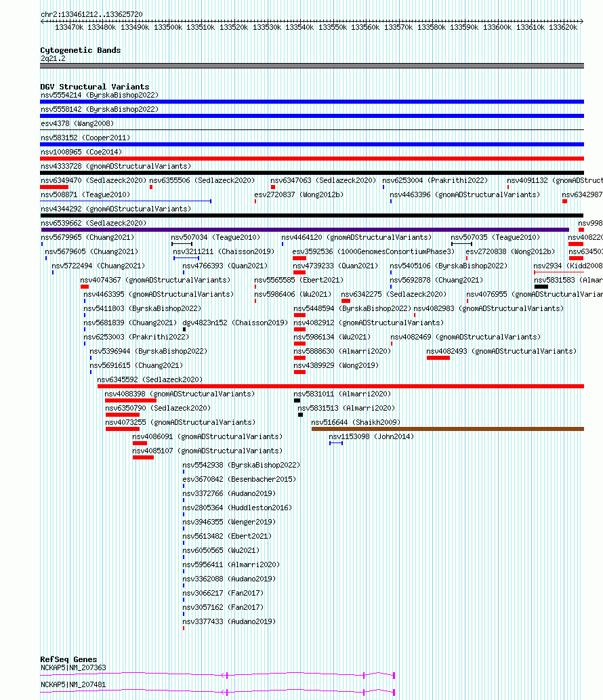Select nsv3377433 (Audano2019) label
The width and height of the screenshot is (603, 700).
pos(229,622)
